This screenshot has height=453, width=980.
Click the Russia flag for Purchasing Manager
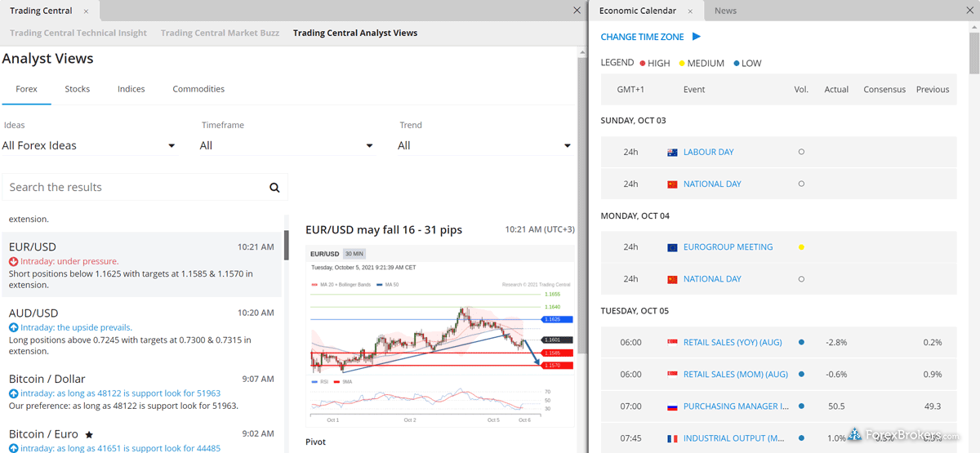click(x=672, y=406)
